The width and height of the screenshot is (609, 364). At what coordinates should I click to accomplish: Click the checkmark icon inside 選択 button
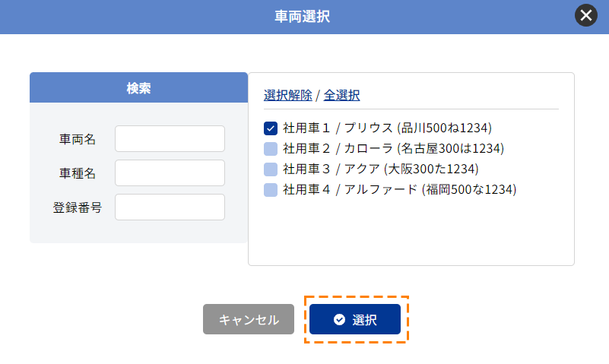point(339,319)
